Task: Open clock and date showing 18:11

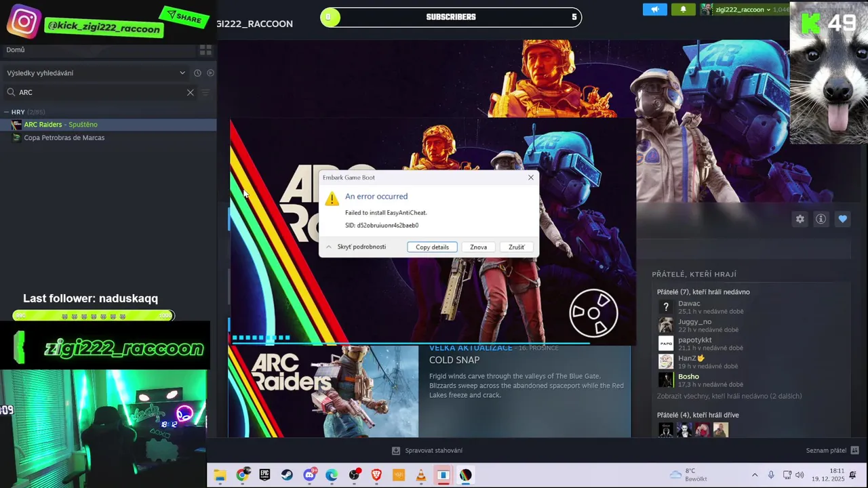Action: pyautogui.click(x=828, y=475)
